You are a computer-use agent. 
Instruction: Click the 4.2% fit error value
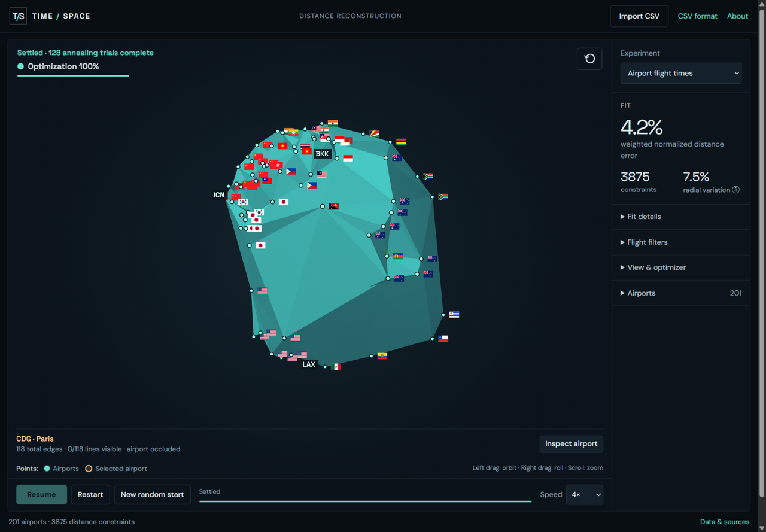tap(642, 127)
